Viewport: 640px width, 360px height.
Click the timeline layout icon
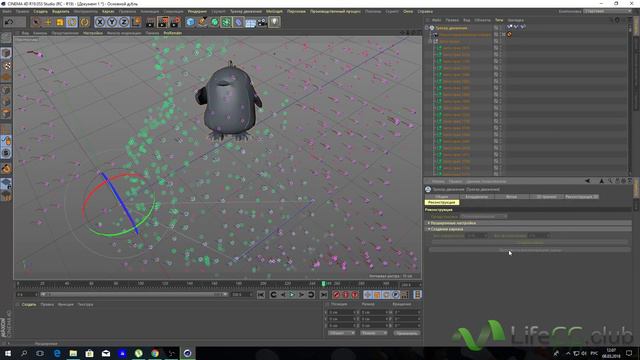[417, 295]
